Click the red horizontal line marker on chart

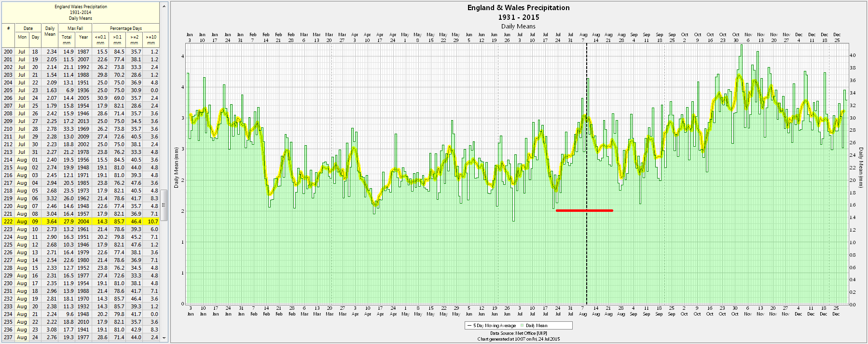[584, 210]
